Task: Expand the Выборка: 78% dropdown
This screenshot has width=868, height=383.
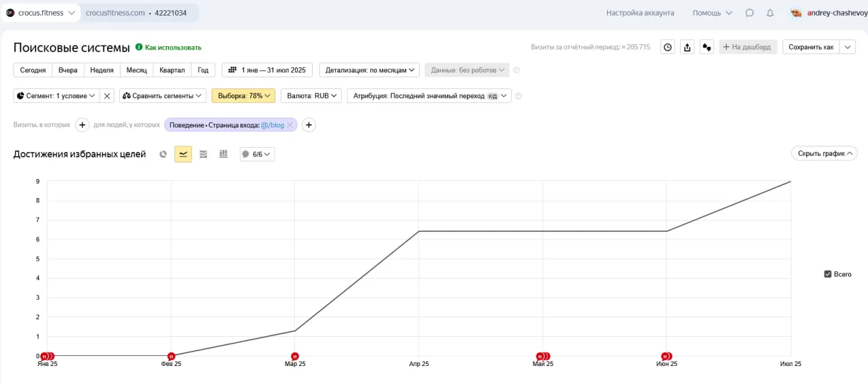Action: click(243, 96)
